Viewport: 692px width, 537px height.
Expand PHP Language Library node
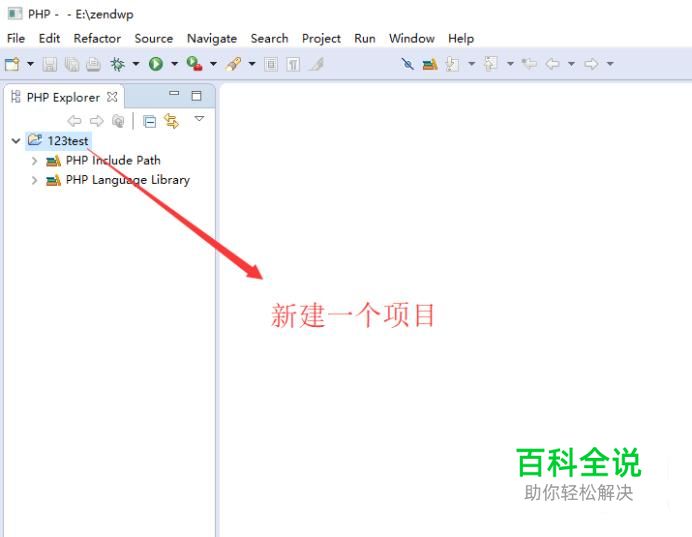(x=34, y=180)
